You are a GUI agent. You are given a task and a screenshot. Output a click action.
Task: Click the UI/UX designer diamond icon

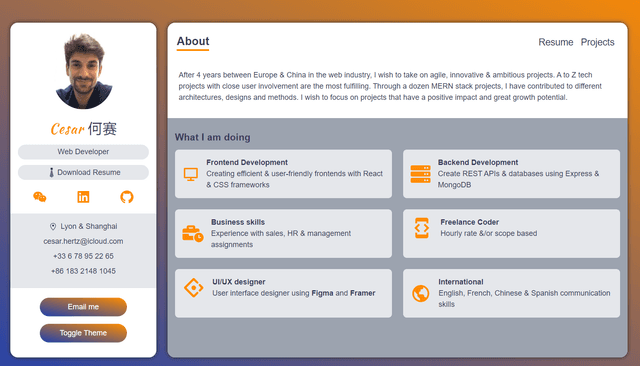click(193, 288)
